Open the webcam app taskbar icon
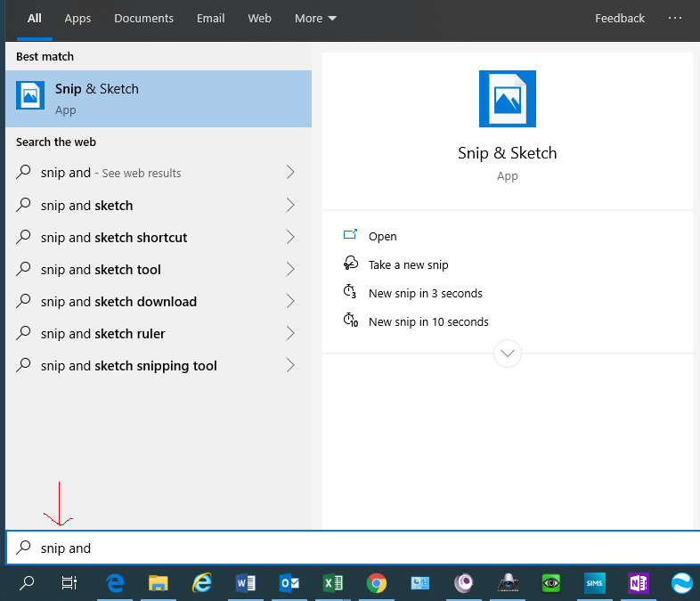This screenshot has width=700, height=601. coord(508,583)
